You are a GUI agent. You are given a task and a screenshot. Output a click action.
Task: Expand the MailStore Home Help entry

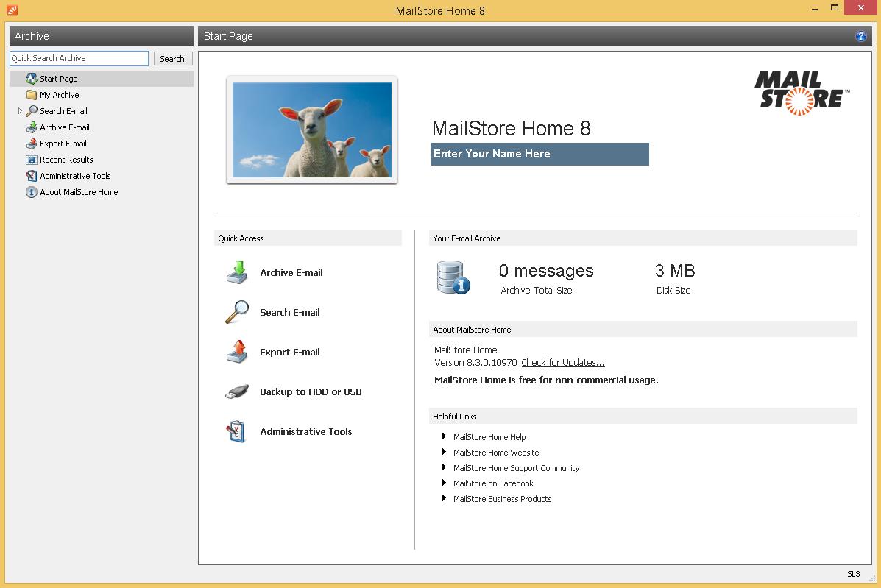click(x=444, y=436)
